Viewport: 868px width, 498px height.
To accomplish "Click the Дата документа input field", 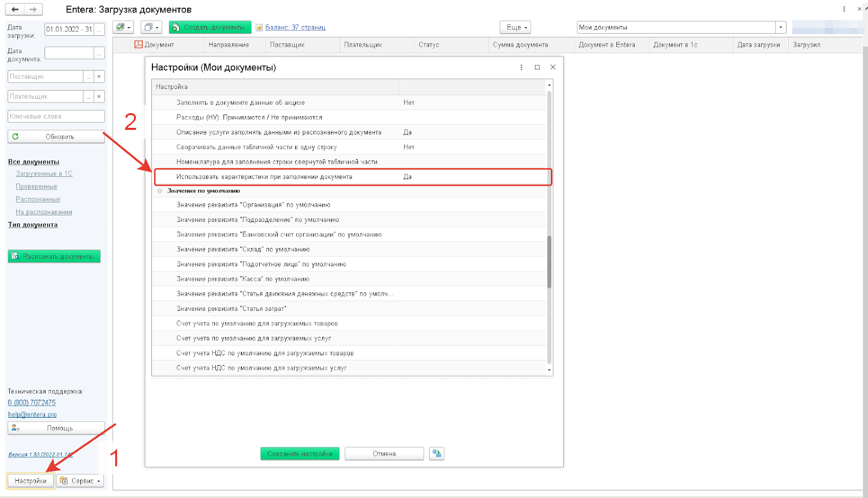I will pos(69,53).
